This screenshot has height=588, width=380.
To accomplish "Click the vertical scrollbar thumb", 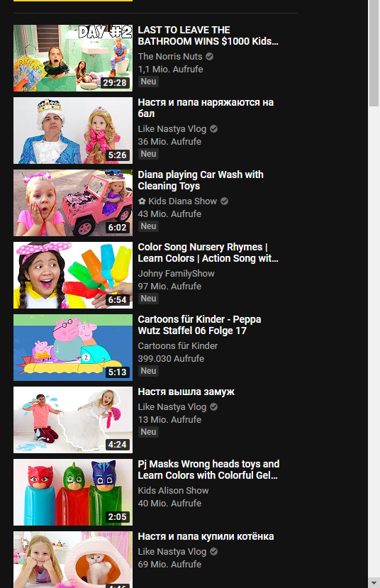I will (374, 53).
